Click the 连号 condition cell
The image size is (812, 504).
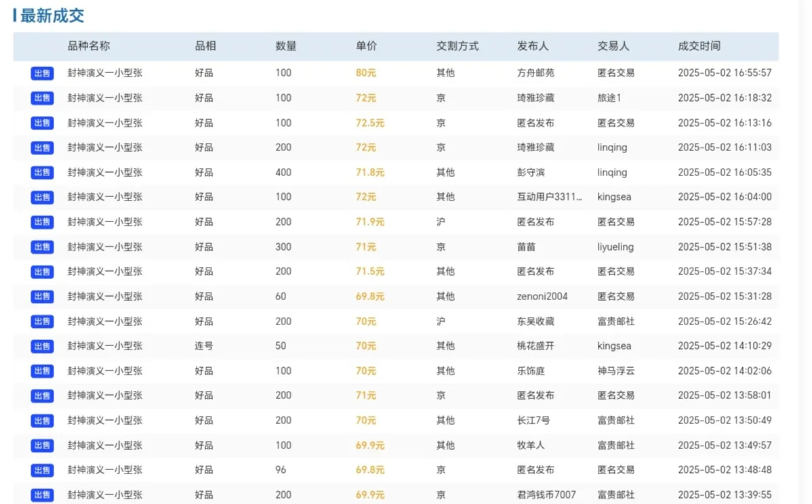pos(204,346)
